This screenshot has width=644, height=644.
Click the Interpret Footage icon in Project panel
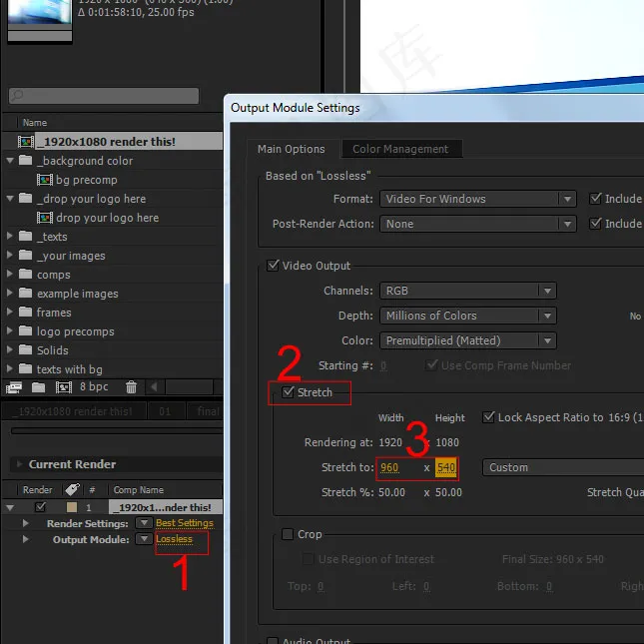coord(14,386)
